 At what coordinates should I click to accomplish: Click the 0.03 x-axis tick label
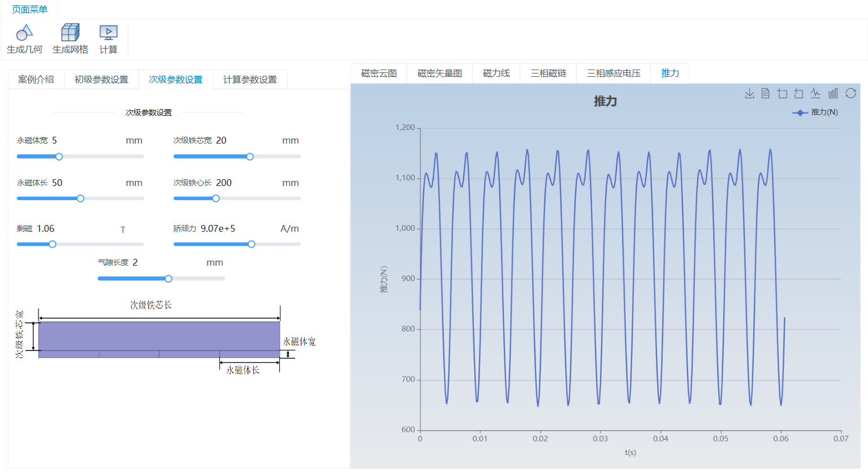click(x=601, y=439)
